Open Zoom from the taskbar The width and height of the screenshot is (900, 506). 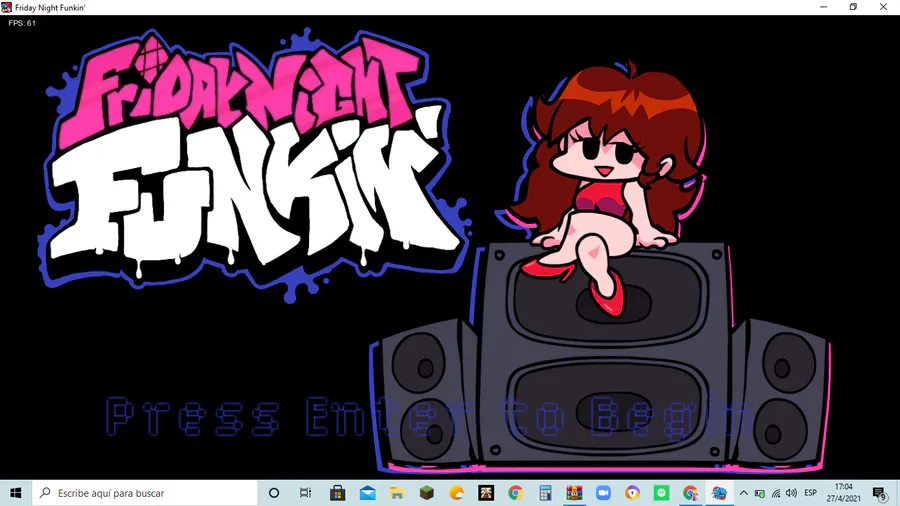click(603, 493)
